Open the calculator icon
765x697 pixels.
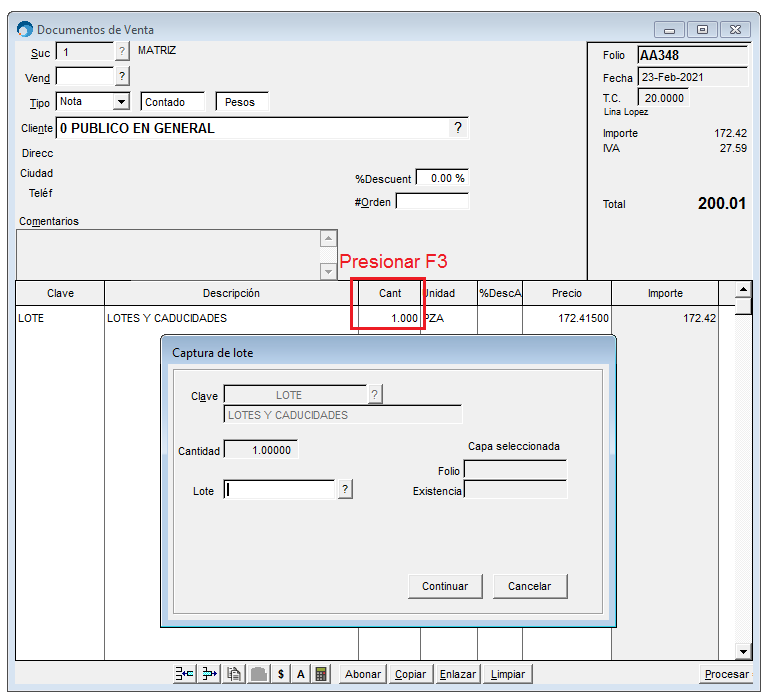(321, 674)
